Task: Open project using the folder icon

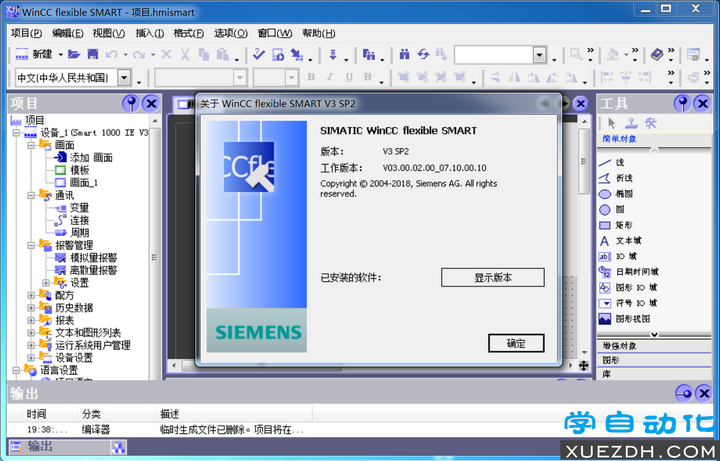Action: pyautogui.click(x=74, y=54)
